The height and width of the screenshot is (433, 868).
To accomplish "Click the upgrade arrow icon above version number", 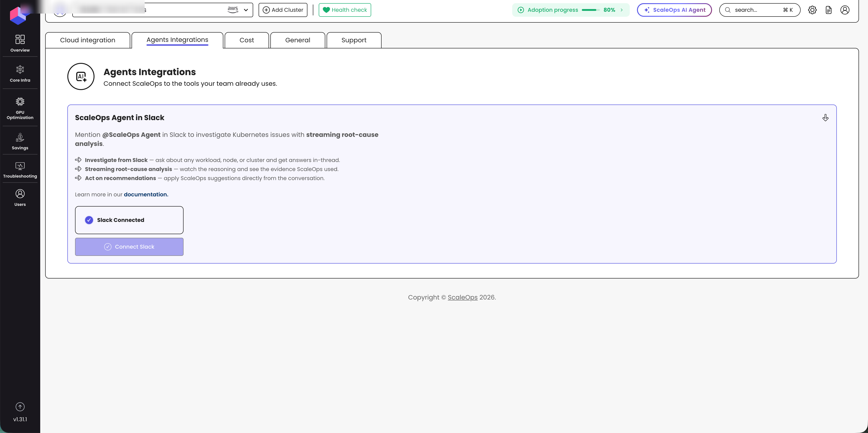I will click(x=20, y=407).
